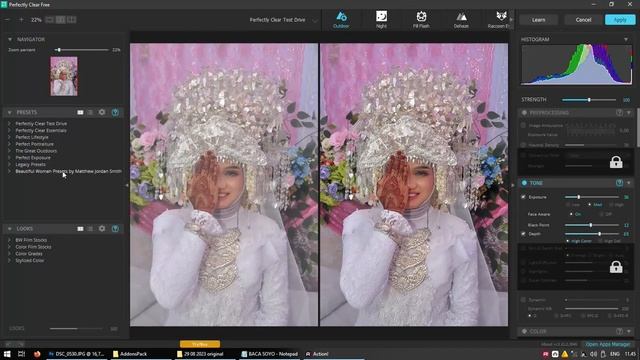Expand BW Film Stocks looks group
This screenshot has height=360, width=640.
point(9,240)
